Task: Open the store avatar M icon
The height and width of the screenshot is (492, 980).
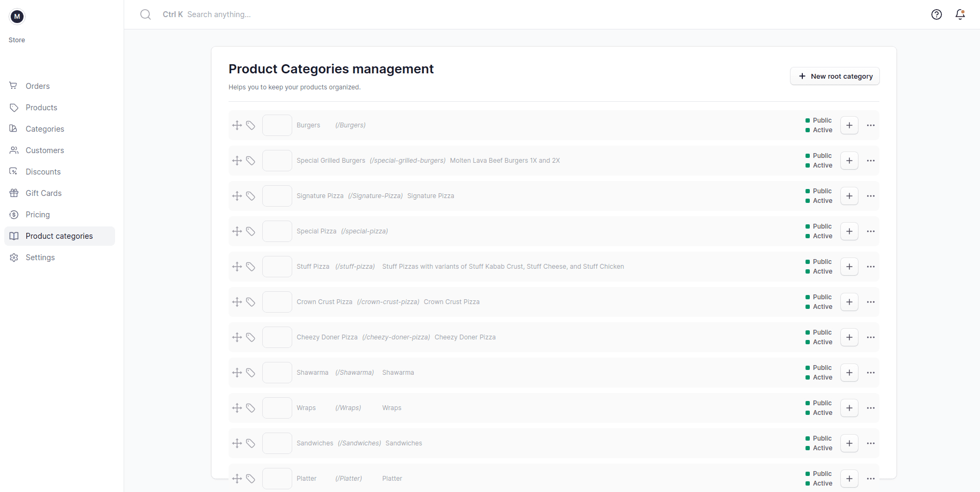Action: coord(17,17)
